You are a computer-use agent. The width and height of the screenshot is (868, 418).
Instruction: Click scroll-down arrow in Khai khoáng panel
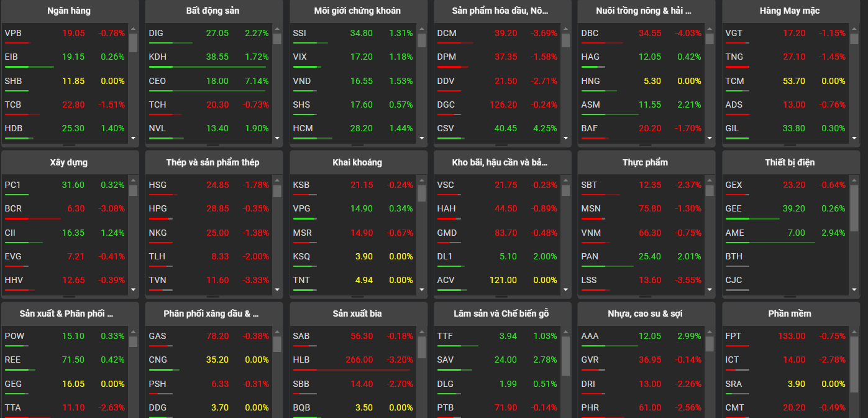(421, 289)
